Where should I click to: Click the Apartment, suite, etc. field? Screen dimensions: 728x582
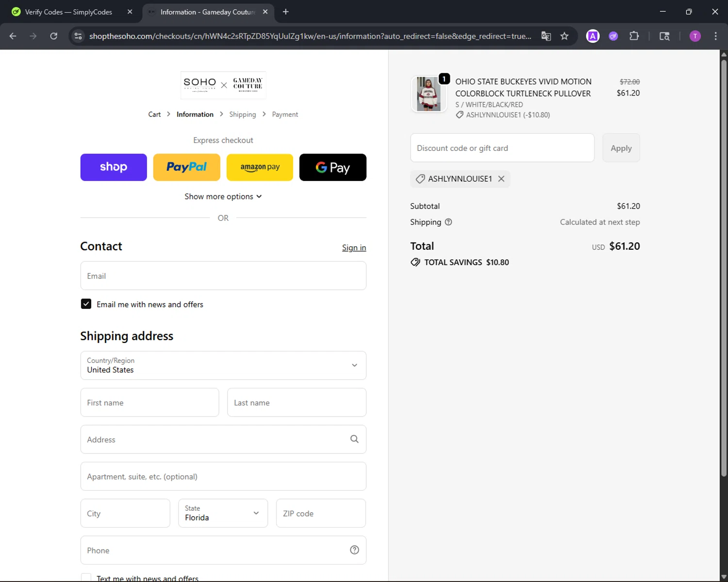tap(223, 476)
